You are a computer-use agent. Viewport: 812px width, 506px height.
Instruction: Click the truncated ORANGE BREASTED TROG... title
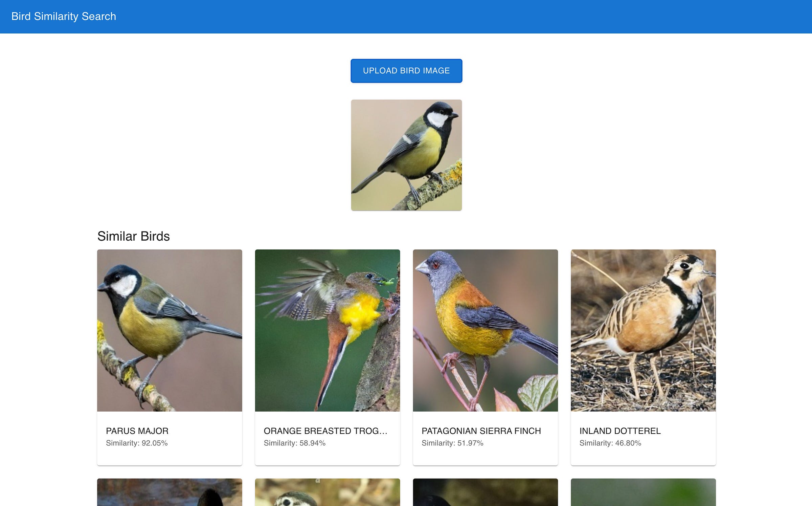325,431
